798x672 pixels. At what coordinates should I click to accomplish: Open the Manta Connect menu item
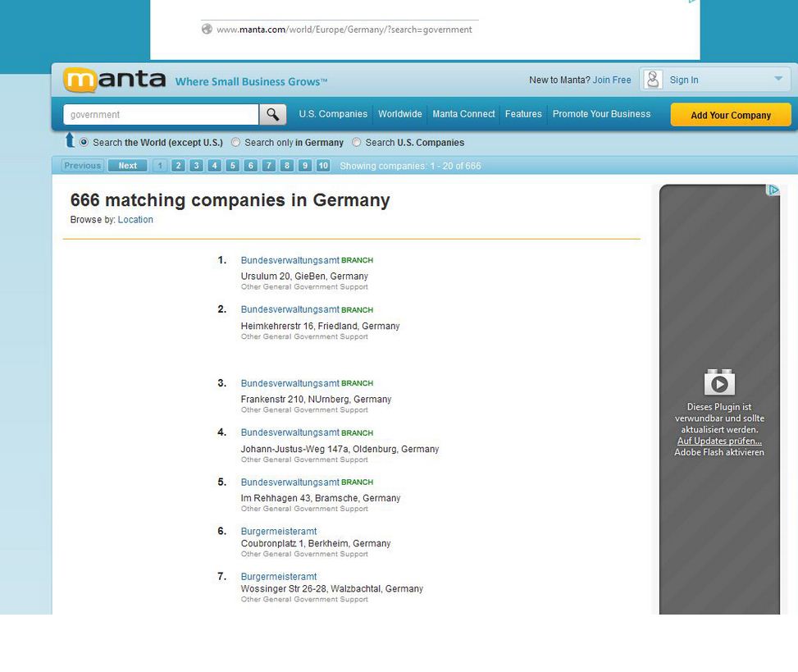(463, 114)
